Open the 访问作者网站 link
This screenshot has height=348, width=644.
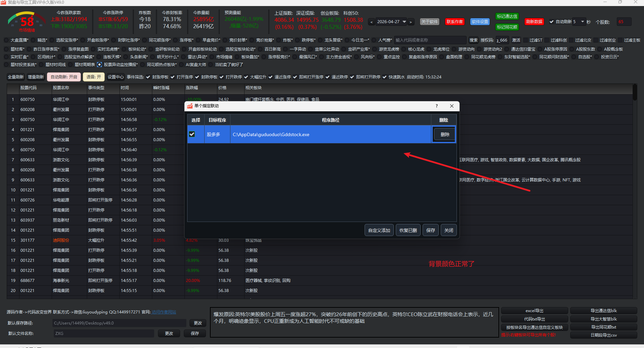pyautogui.click(x=164, y=312)
